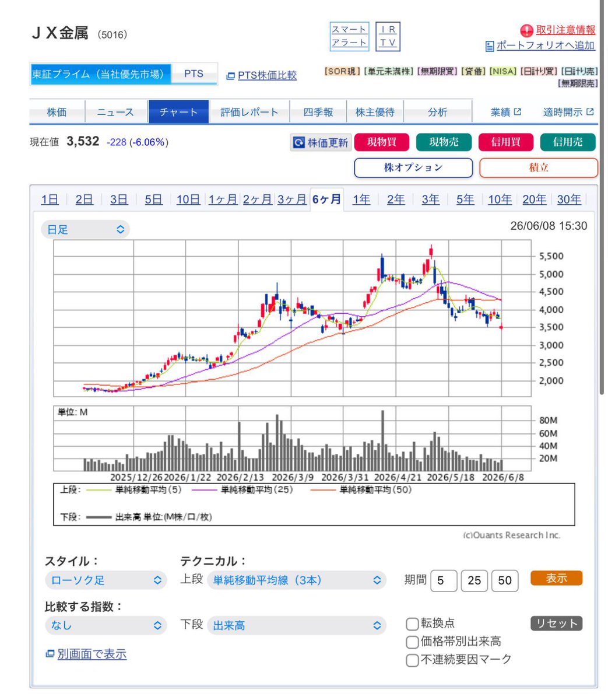Screen dimensions: 608x700
Task: Click the 積立 button
Action: (x=539, y=167)
